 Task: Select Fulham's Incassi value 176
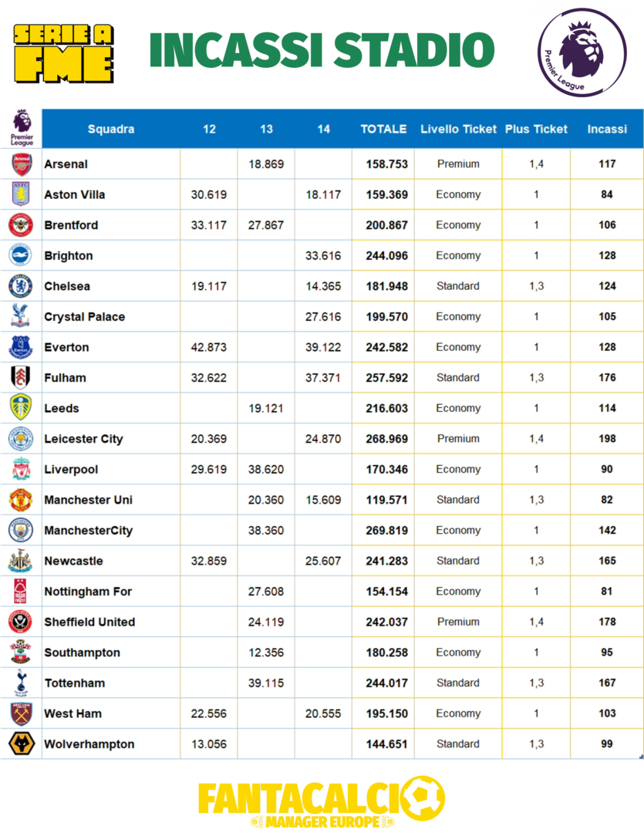[x=607, y=378]
